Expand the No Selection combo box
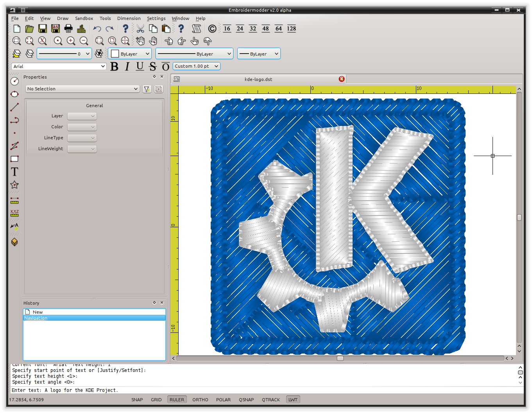Viewport: 532px width, 413px height. pyautogui.click(x=82, y=89)
